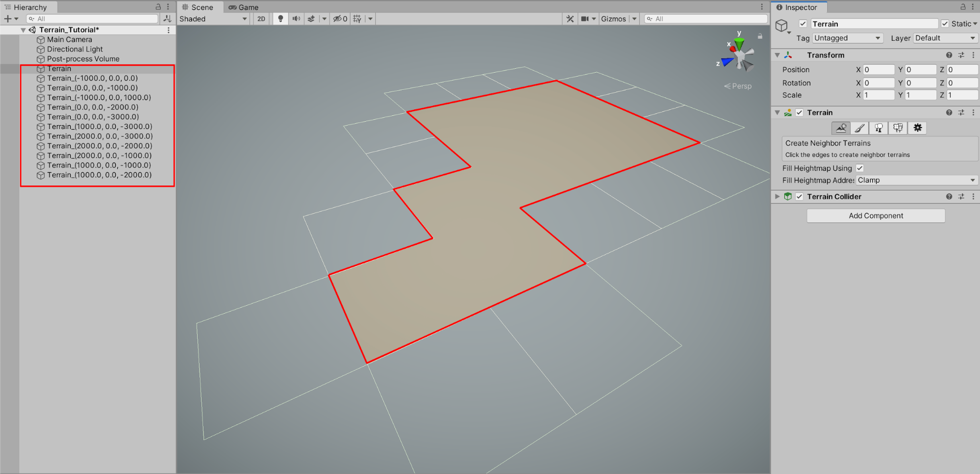Open the Shaded draw mode dropdown
The width and height of the screenshot is (980, 474).
pos(213,19)
